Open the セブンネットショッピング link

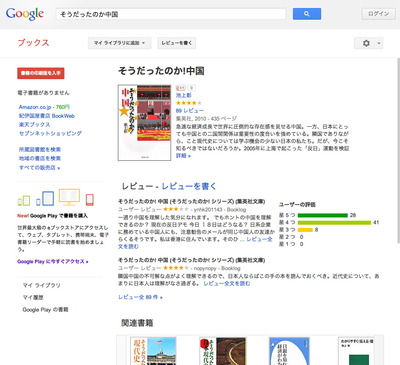click(x=50, y=133)
